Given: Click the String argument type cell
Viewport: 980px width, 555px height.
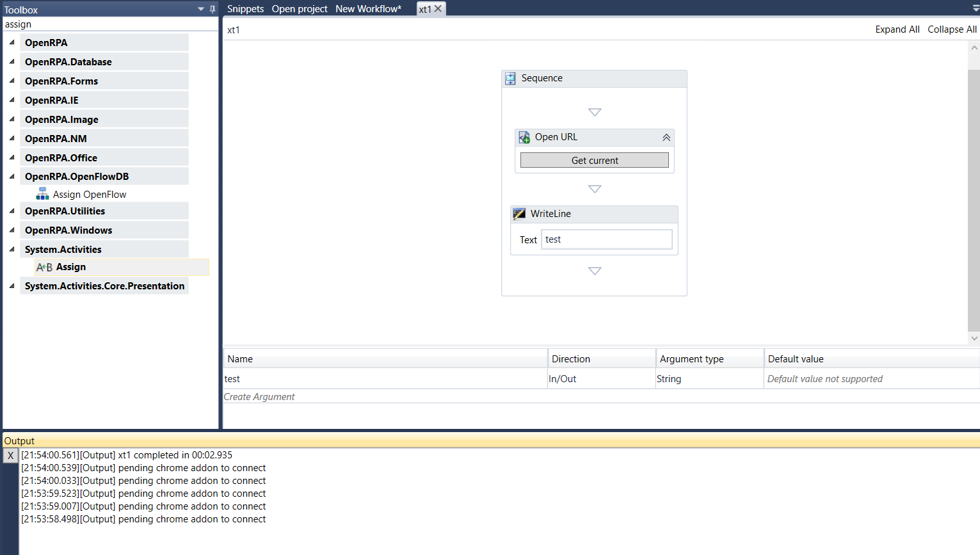Looking at the screenshot, I should point(709,379).
